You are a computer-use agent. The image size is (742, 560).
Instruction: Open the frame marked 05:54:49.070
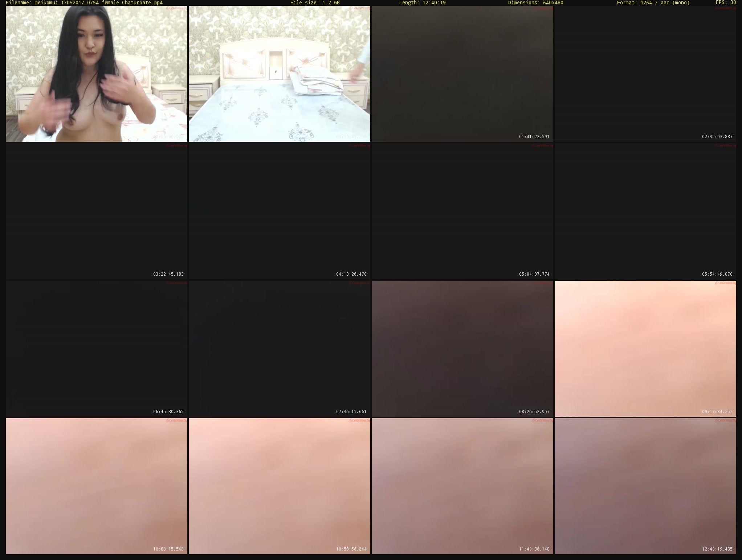[645, 211]
